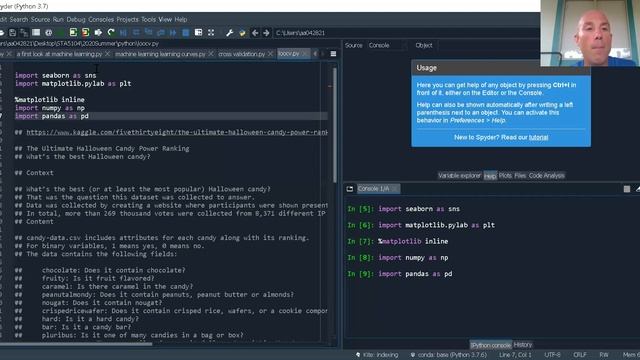Click the Step into function debug icon
The width and height of the screenshot is (640, 360).
[x=149, y=33]
